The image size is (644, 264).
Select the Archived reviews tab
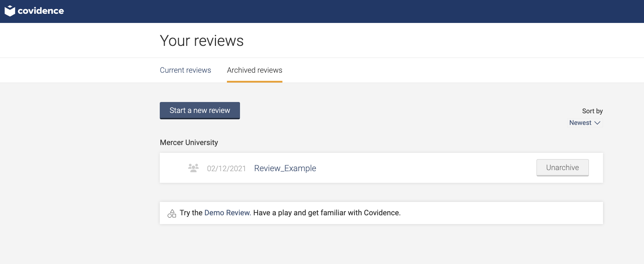(x=254, y=70)
